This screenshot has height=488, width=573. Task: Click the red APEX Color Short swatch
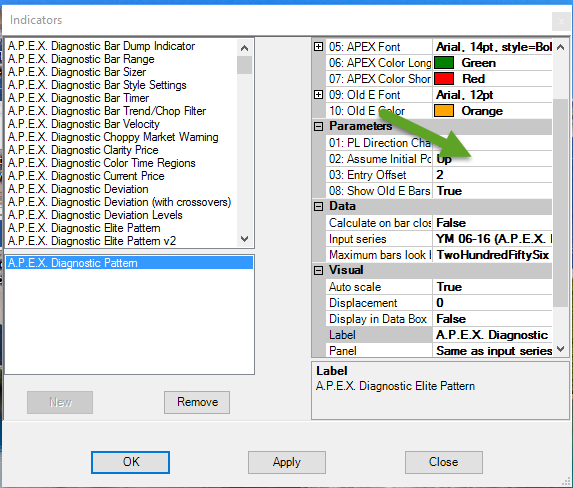[444, 79]
